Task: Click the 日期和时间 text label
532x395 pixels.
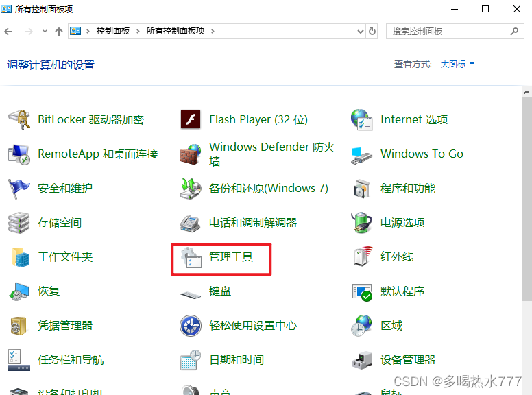Action: [x=237, y=360]
